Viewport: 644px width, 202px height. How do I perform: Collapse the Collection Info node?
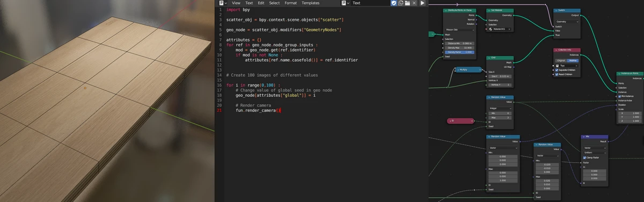(556, 49)
